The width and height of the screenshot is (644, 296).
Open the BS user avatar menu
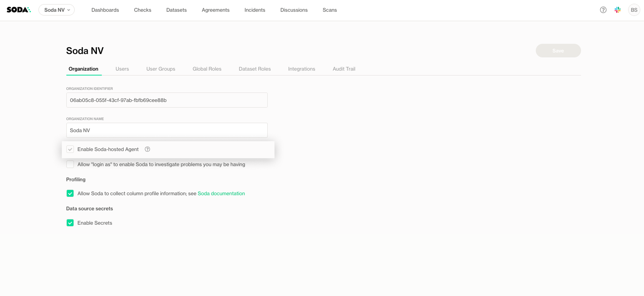click(634, 10)
